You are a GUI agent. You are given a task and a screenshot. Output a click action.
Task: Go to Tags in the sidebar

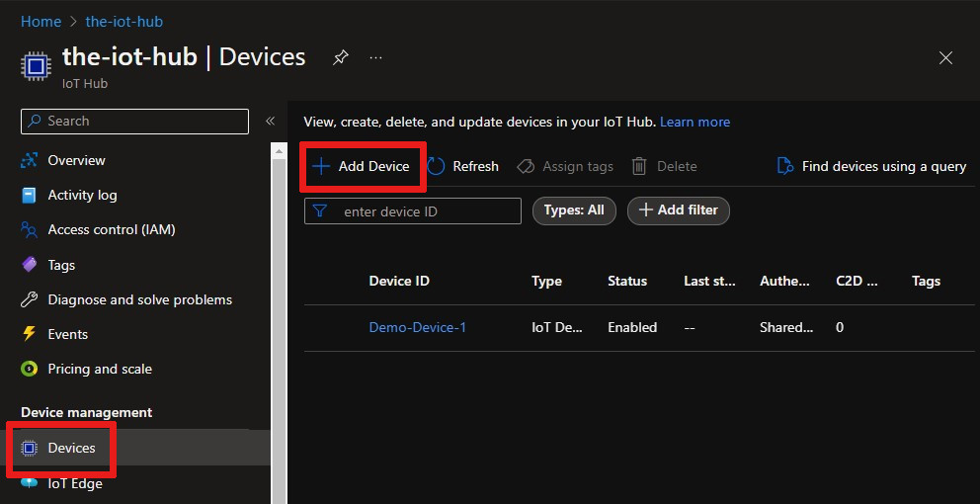pos(61,265)
